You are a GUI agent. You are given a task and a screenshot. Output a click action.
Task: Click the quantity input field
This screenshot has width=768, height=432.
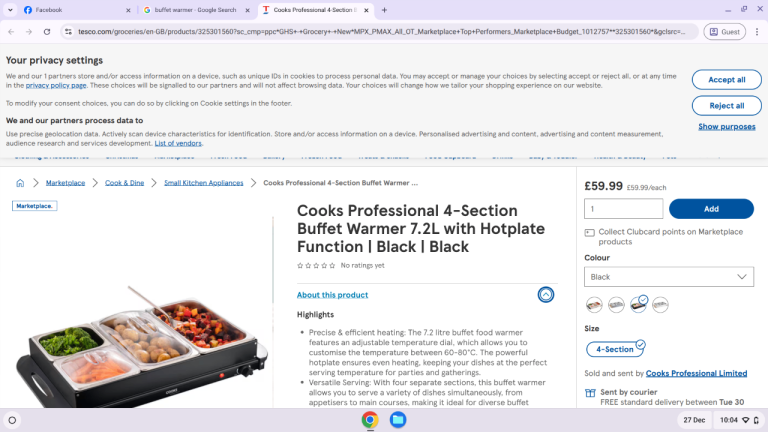pos(623,209)
